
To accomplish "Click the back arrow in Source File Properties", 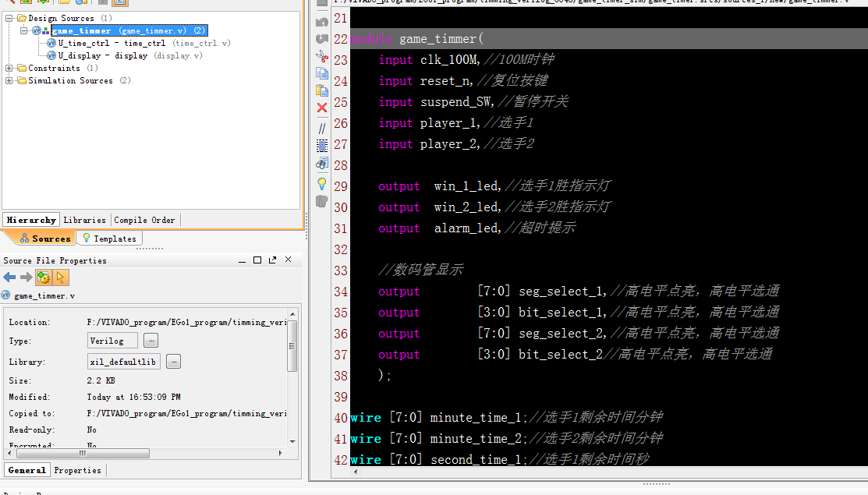I will click(x=9, y=277).
